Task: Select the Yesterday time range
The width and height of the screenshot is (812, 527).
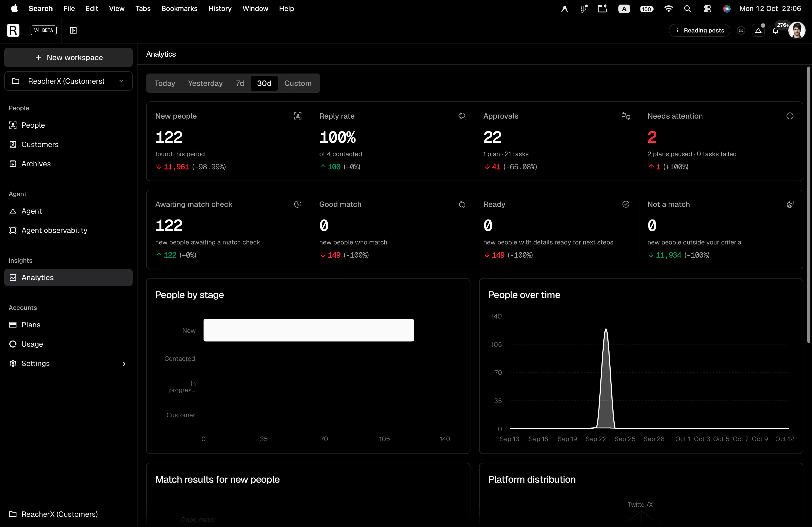Action: click(x=205, y=83)
